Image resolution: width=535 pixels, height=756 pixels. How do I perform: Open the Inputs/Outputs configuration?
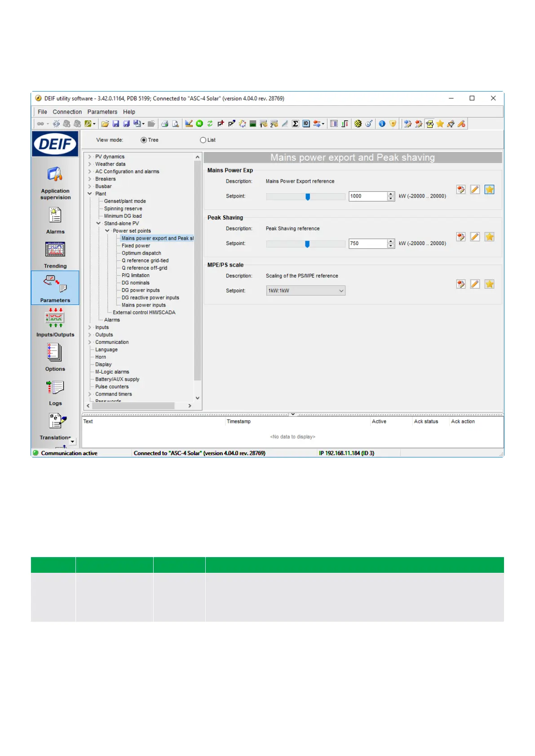(x=55, y=322)
